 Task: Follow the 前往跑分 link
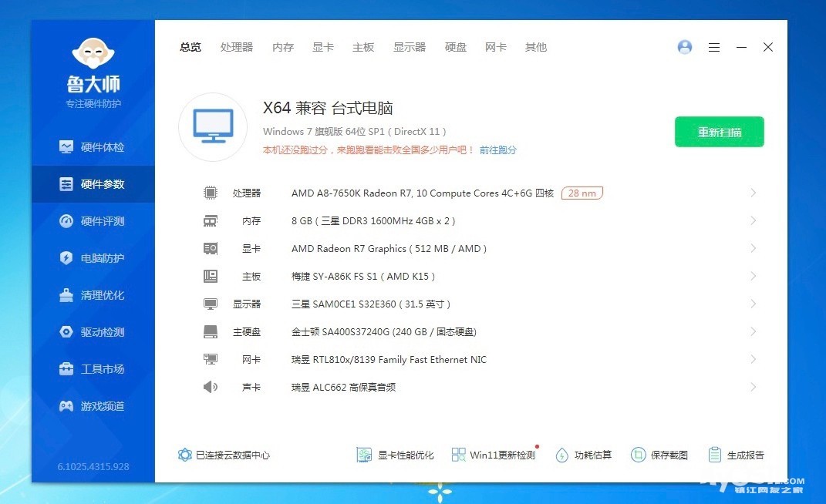[x=498, y=150]
